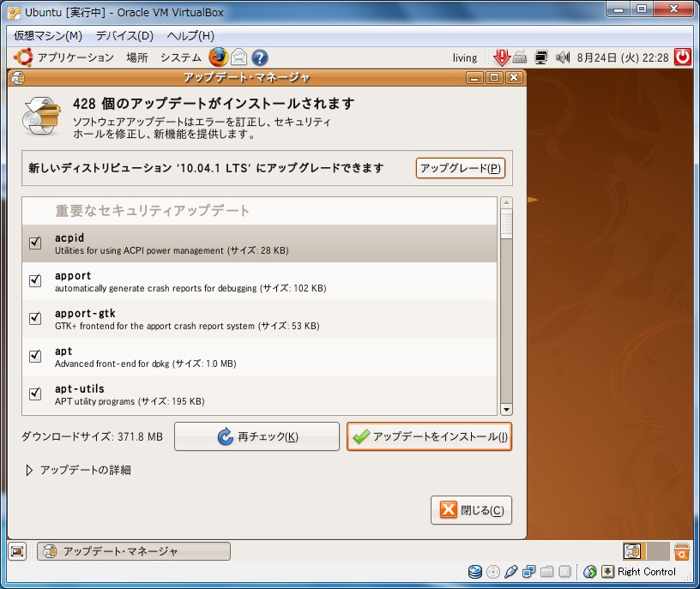
Task: Click the red update notification arrow icon
Action: coord(502,57)
